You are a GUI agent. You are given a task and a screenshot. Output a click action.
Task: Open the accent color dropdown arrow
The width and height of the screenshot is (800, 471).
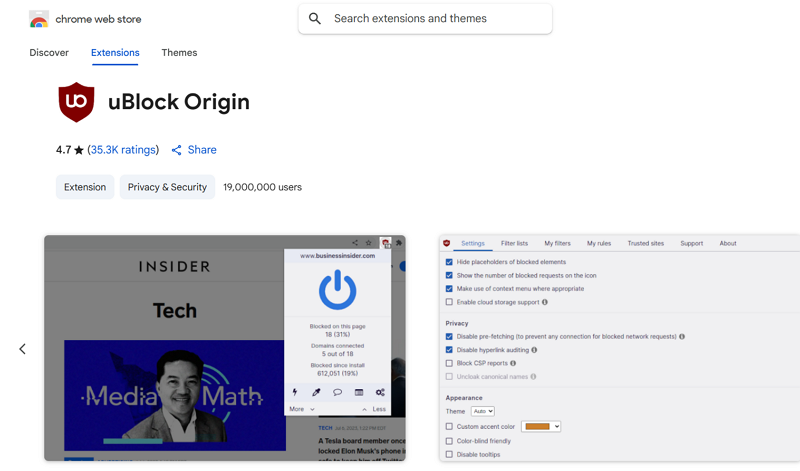click(557, 427)
